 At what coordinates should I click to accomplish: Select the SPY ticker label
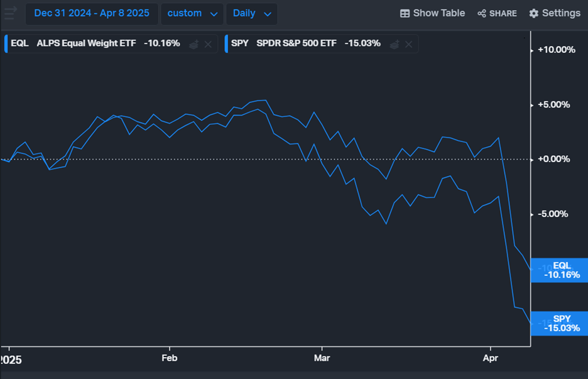(239, 43)
